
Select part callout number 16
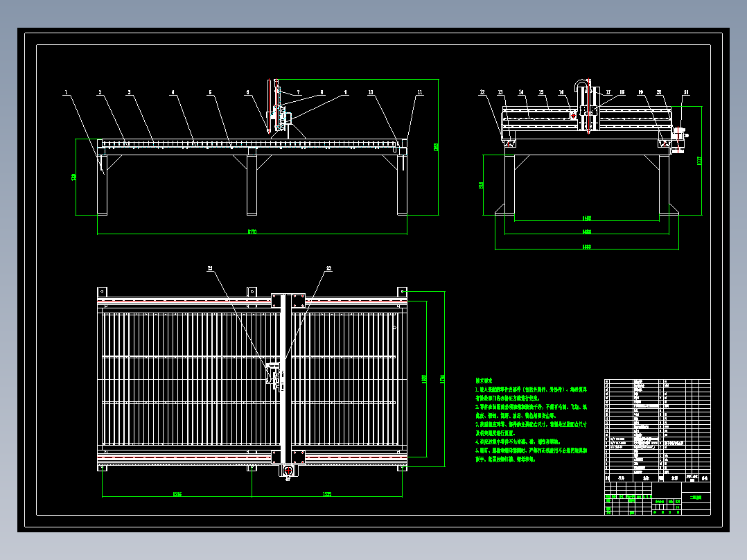tap(561, 92)
